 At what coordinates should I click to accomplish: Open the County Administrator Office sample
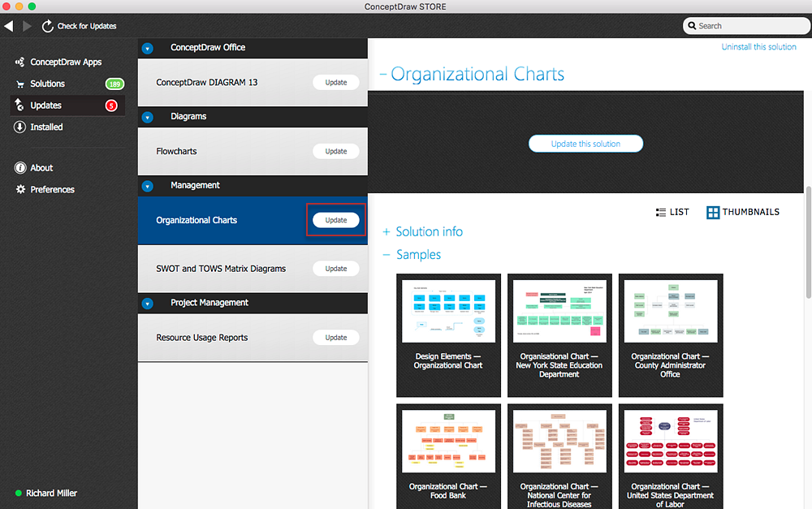point(671,335)
